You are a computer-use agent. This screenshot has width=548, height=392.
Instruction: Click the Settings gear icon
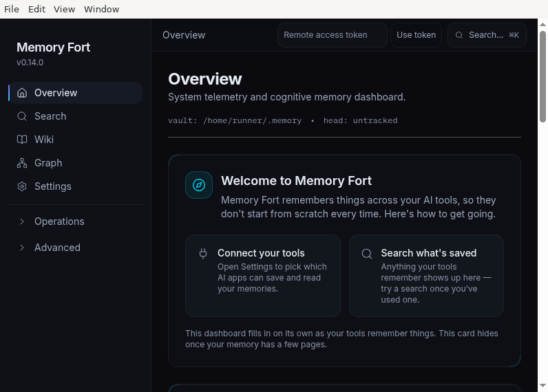tap(22, 186)
